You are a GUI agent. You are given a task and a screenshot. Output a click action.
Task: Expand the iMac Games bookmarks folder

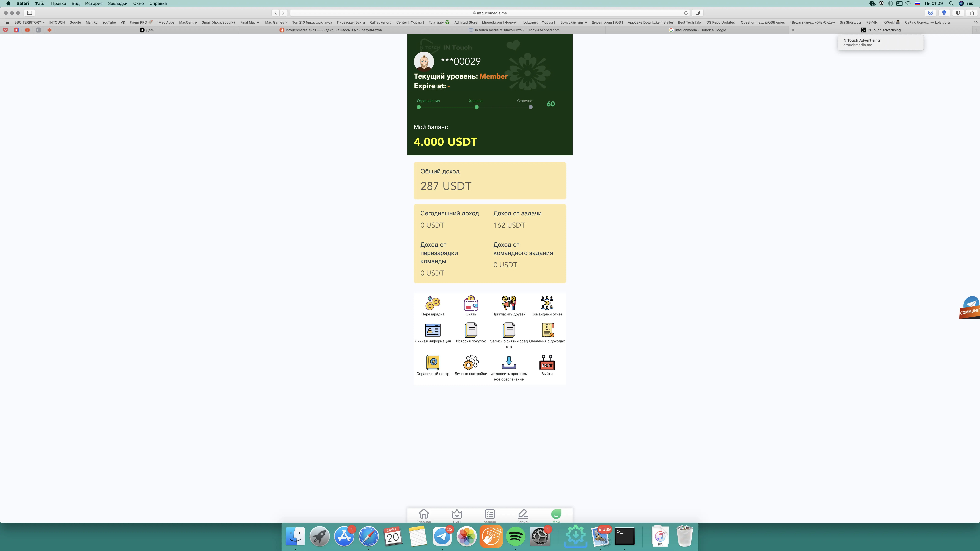(x=276, y=22)
